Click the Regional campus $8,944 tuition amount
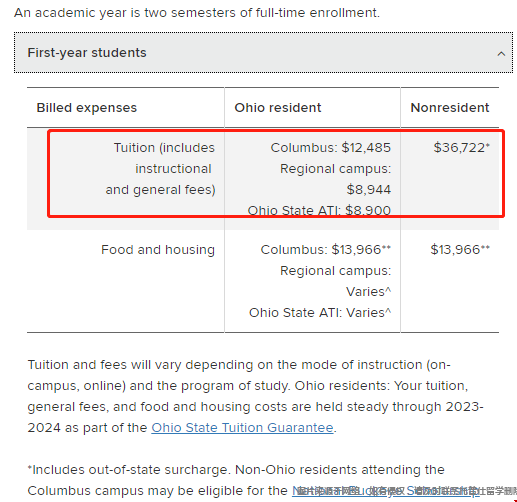517x502 pixels. coord(335,179)
